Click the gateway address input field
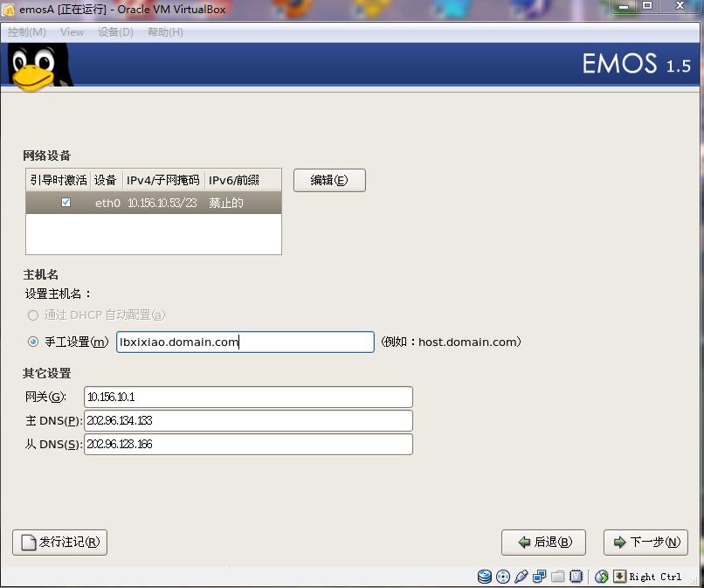 pos(248,398)
